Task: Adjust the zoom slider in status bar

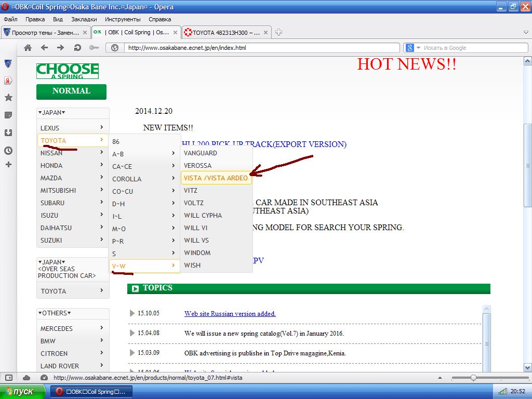Action: click(473, 378)
